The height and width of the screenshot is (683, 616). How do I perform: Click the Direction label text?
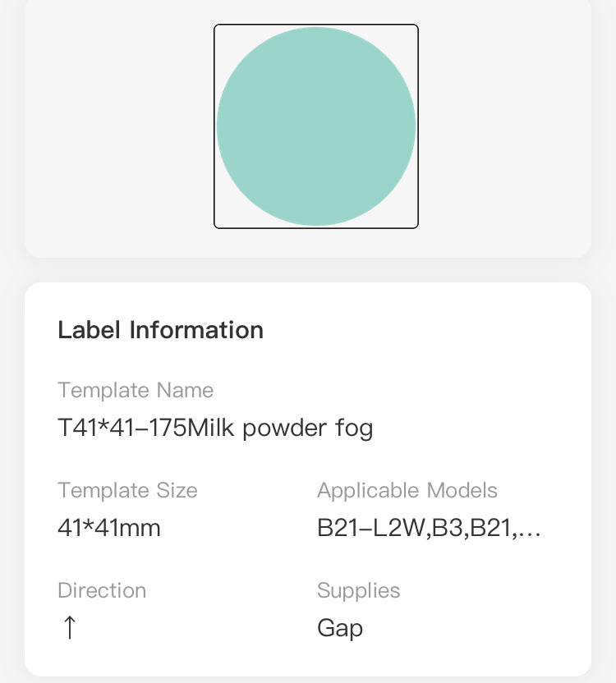click(102, 590)
